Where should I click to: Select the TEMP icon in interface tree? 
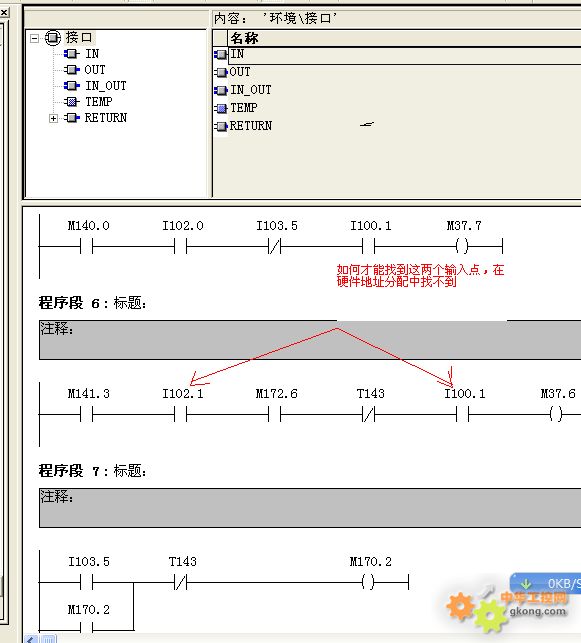[72, 102]
